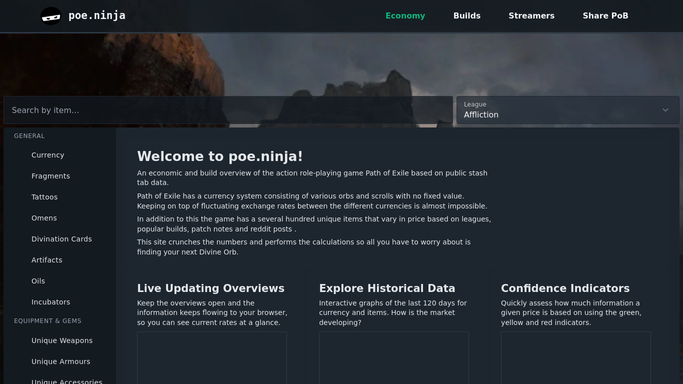Select Unique Armours in sidebar
This screenshot has width=683, height=384.
click(60, 361)
